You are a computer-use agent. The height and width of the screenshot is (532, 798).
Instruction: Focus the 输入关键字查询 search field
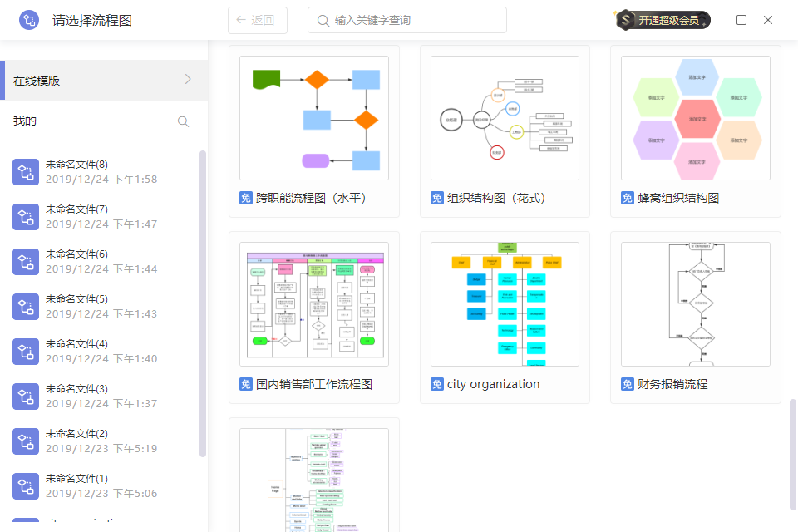(407, 20)
